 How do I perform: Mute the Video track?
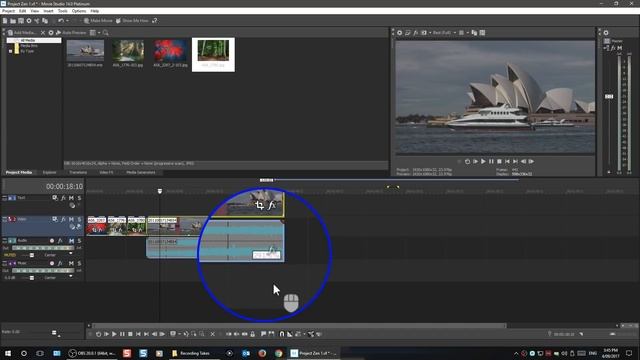coord(71,220)
